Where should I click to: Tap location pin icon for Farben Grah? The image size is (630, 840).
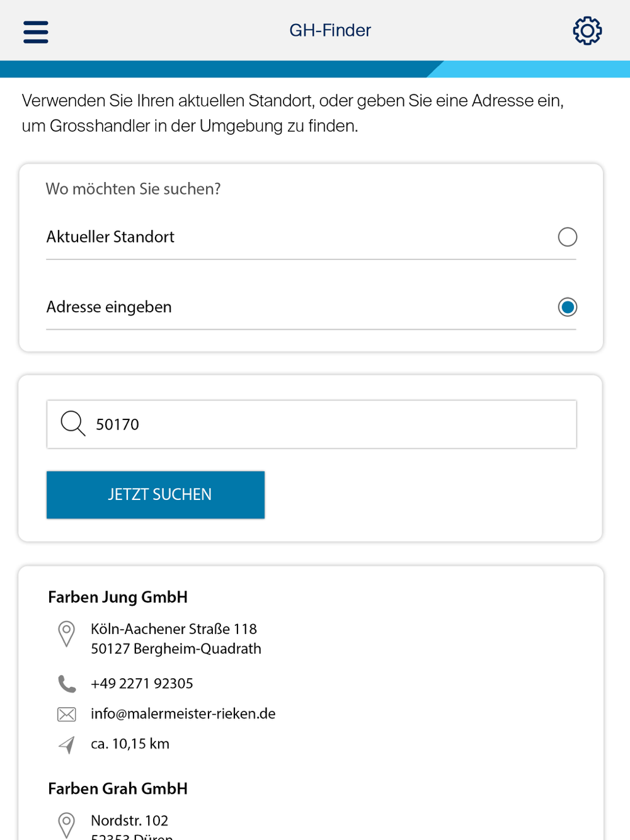coord(66,826)
